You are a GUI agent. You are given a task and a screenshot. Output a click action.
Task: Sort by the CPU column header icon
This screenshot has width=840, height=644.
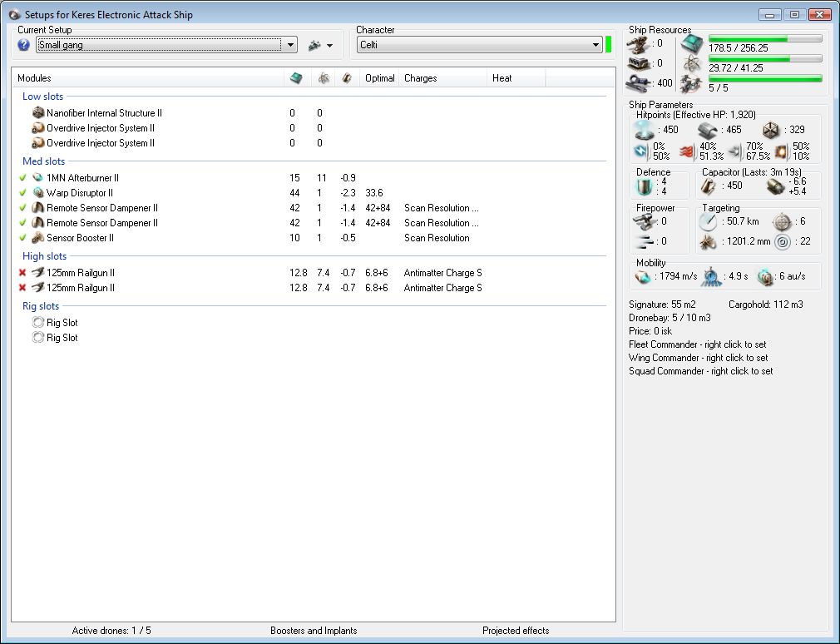click(296, 78)
